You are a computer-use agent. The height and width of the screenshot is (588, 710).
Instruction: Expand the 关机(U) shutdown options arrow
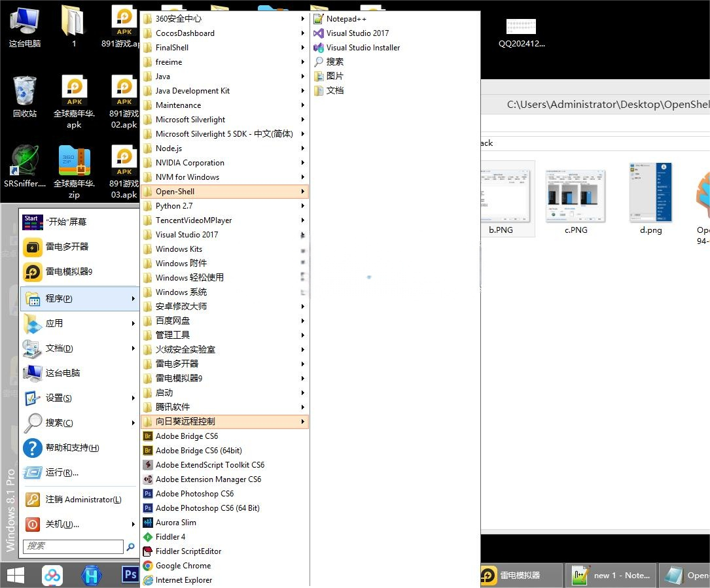[x=133, y=524]
